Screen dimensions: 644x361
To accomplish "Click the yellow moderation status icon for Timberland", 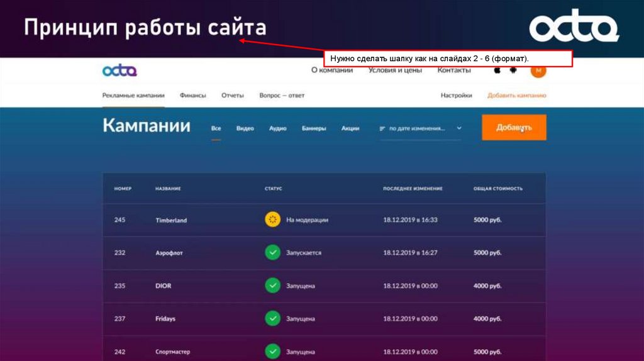I will pyautogui.click(x=272, y=219).
